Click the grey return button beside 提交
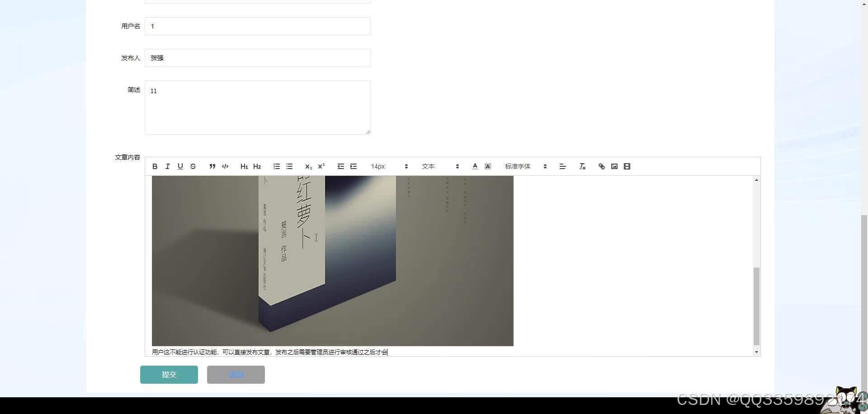The width and height of the screenshot is (868, 414). coord(236,375)
